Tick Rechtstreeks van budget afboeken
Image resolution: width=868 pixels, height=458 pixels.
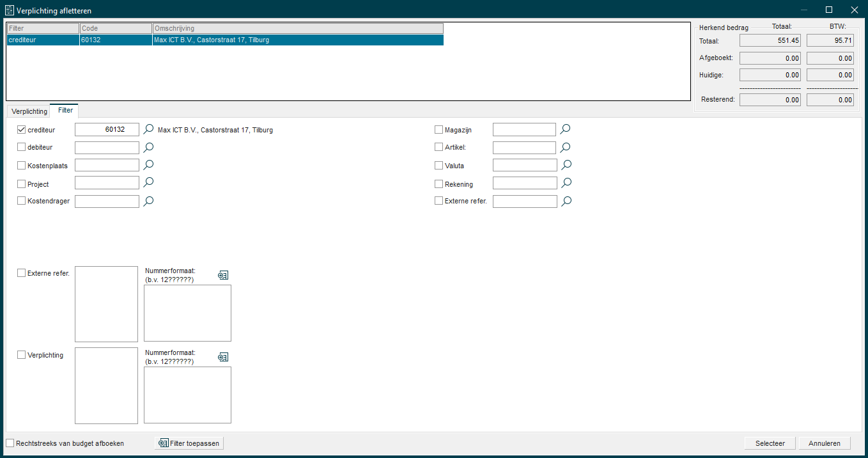pyautogui.click(x=10, y=443)
